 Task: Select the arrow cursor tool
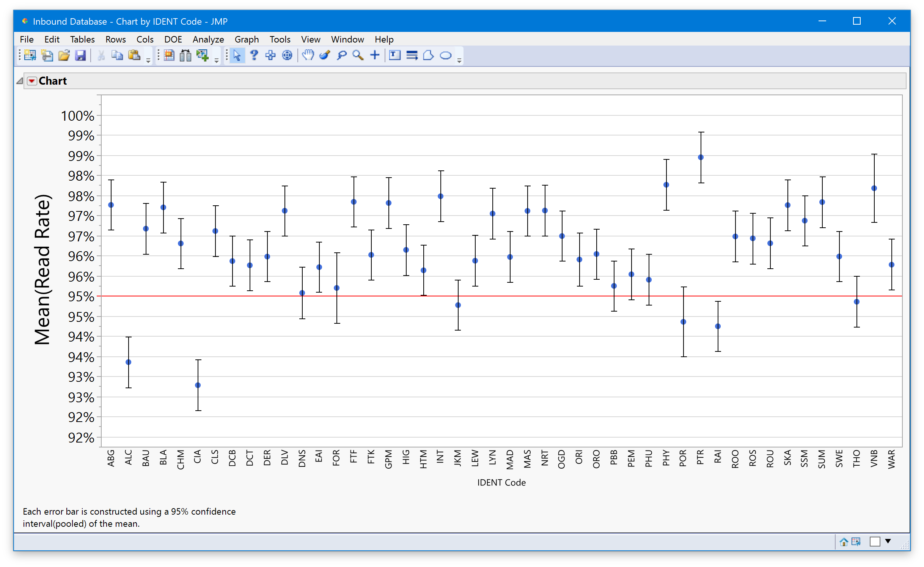tap(237, 55)
